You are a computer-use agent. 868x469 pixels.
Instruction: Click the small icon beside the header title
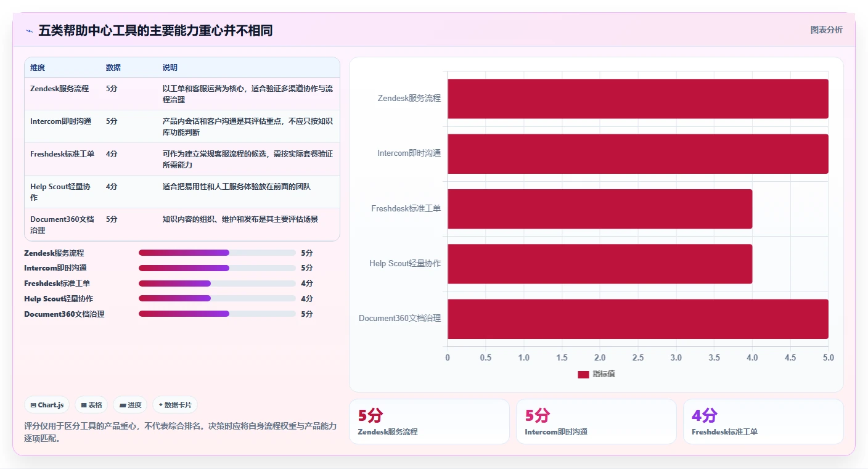(29, 31)
